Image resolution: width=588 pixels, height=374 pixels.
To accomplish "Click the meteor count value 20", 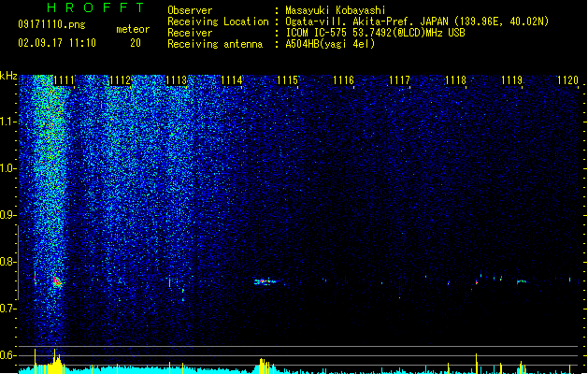I will click(x=136, y=43).
